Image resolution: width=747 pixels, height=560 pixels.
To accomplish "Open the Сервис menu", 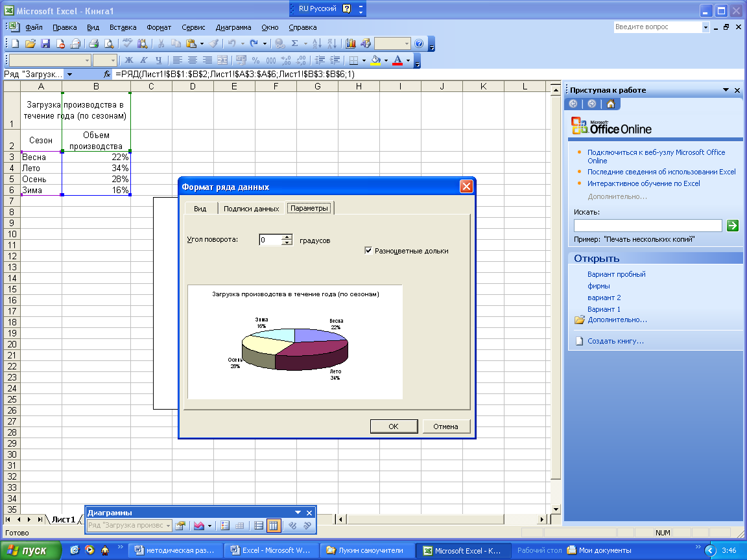I will 193,27.
